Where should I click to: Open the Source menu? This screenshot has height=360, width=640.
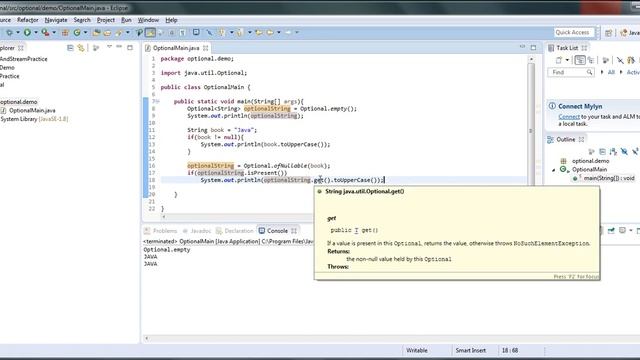5,20
